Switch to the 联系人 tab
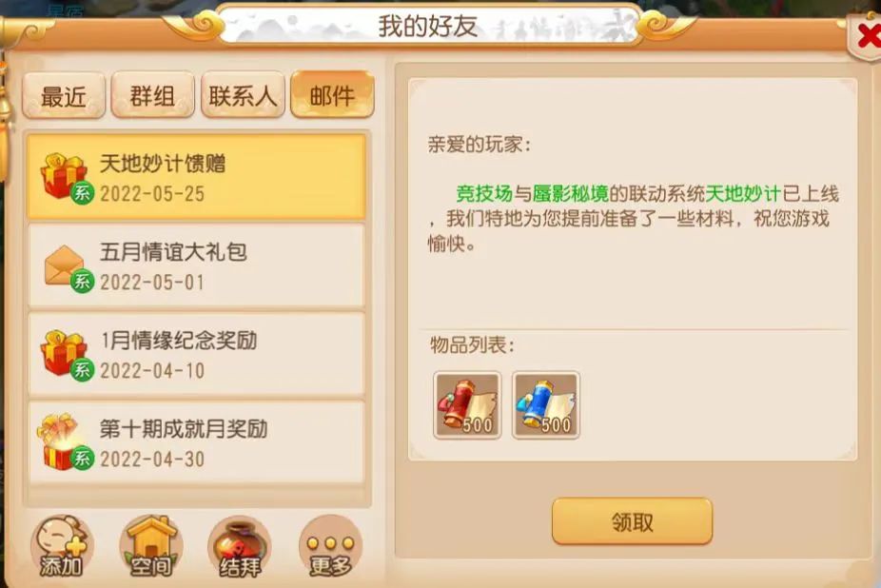 click(243, 95)
